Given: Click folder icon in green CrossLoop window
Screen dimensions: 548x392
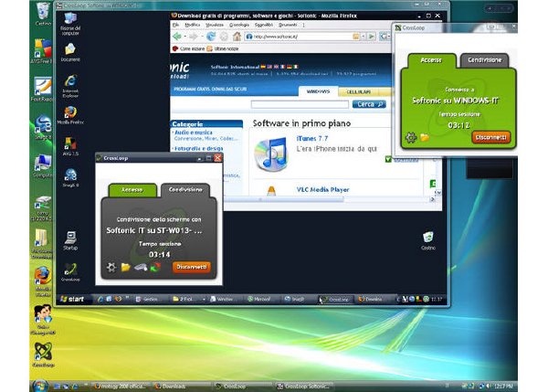Looking at the screenshot, I should tap(425, 137).
